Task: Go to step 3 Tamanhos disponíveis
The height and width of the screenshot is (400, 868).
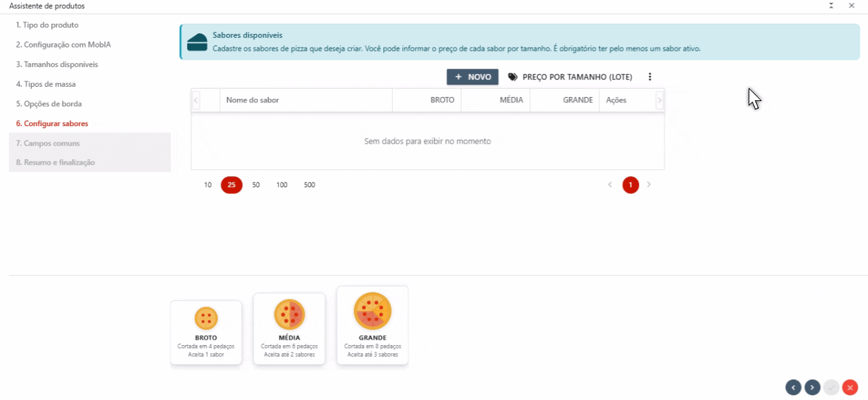Action: click(x=57, y=64)
